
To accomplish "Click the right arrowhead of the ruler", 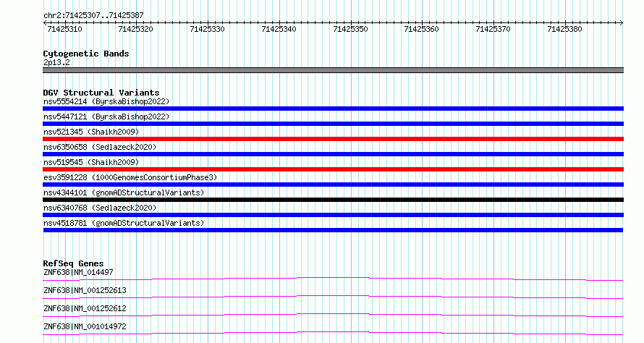I will click(622, 22).
